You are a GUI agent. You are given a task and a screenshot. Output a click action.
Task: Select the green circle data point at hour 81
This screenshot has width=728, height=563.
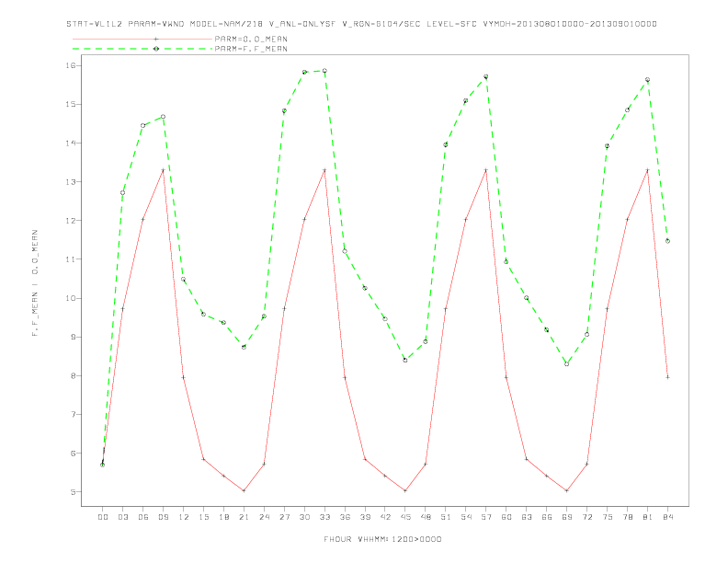pos(648,80)
